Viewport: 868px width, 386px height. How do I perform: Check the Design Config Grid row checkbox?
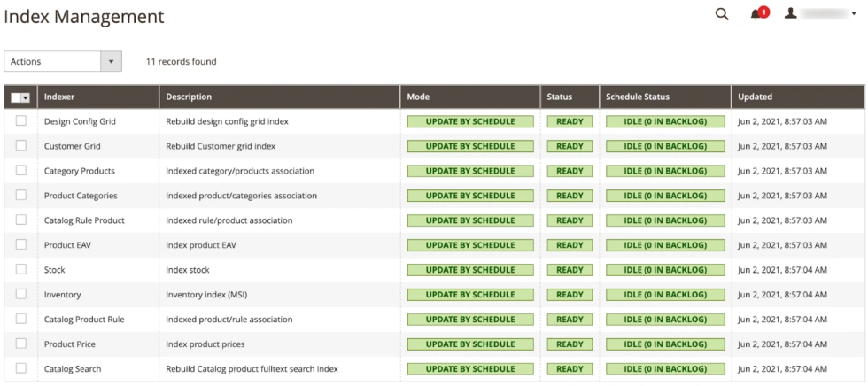coord(21,120)
